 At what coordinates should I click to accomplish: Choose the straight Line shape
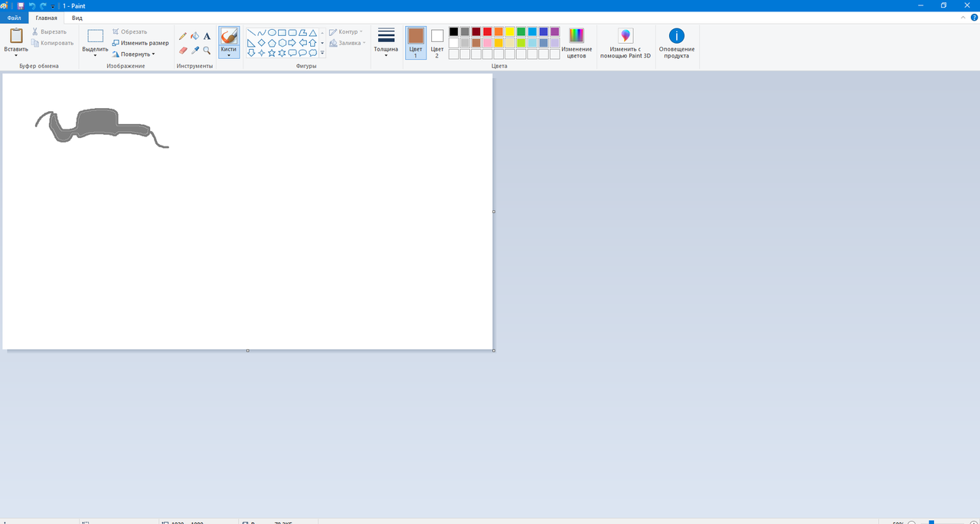coord(251,33)
